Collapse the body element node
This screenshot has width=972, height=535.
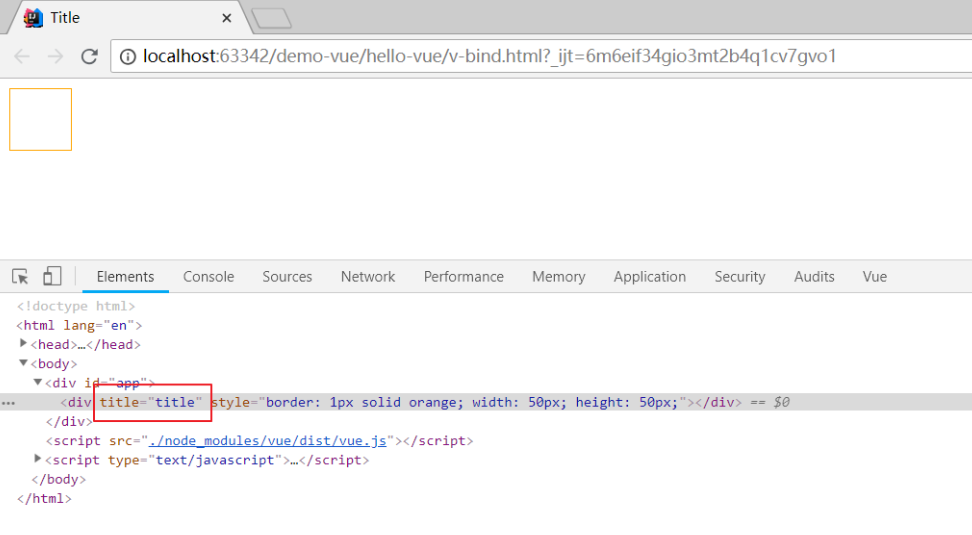[x=24, y=363]
